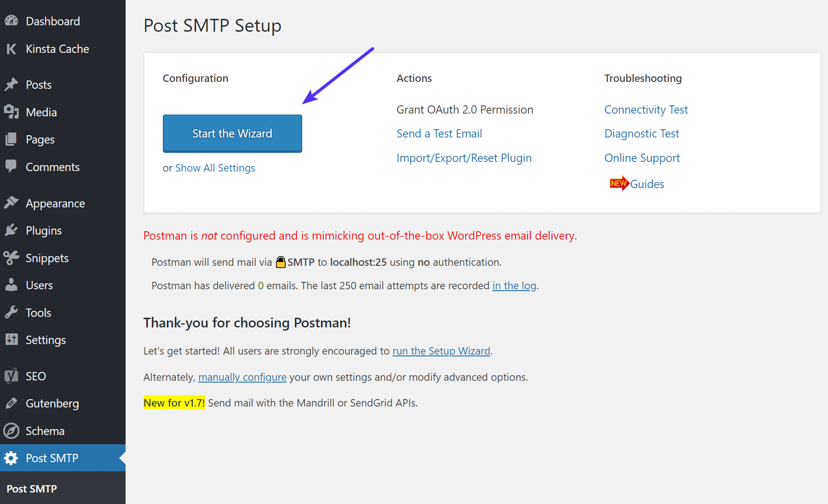Viewport: 828px width, 504px height.
Task: Click Send a Test Email
Action: (439, 133)
